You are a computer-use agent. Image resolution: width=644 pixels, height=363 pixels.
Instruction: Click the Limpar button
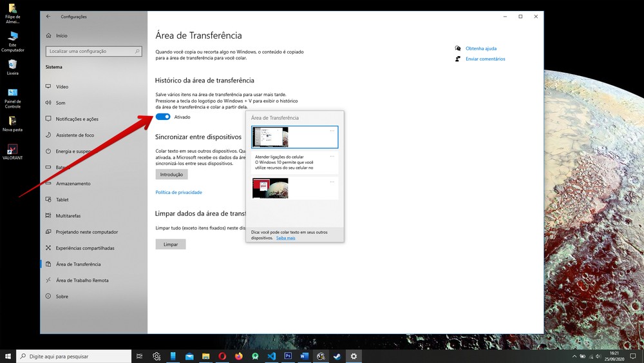click(171, 244)
